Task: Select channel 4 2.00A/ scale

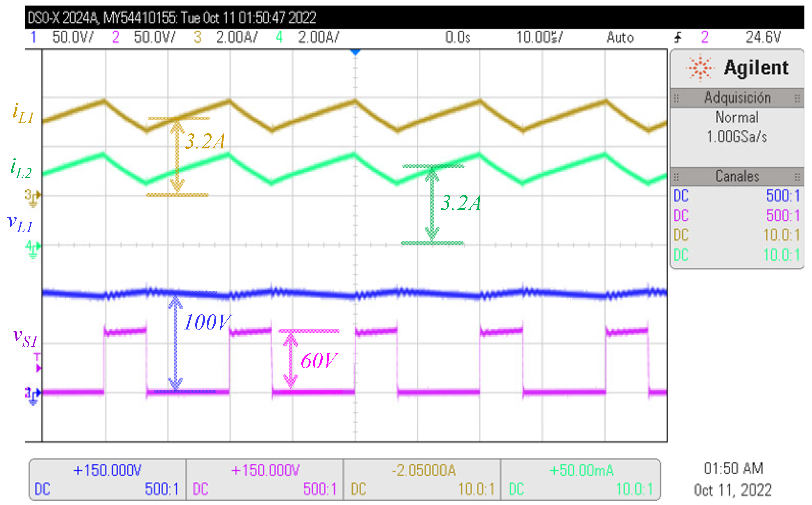Action: click(x=318, y=37)
